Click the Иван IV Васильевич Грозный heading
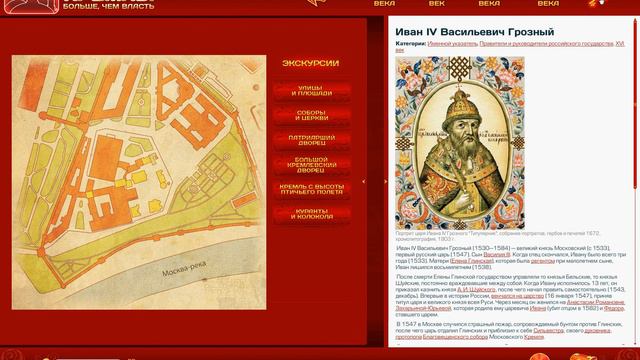 click(x=475, y=32)
